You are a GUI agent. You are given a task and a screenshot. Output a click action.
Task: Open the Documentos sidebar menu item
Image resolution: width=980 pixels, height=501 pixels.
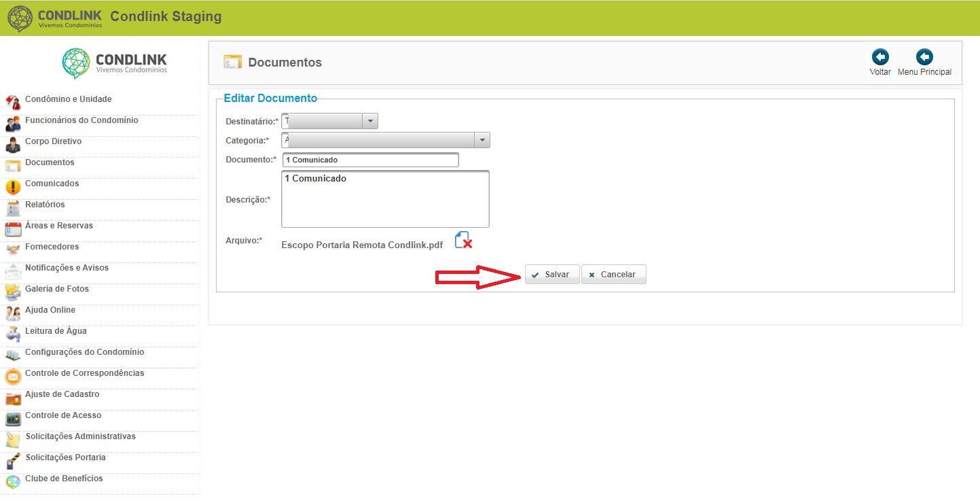(x=50, y=162)
